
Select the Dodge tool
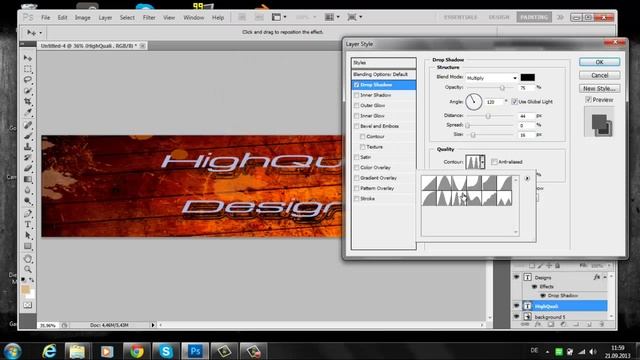tap(28, 201)
